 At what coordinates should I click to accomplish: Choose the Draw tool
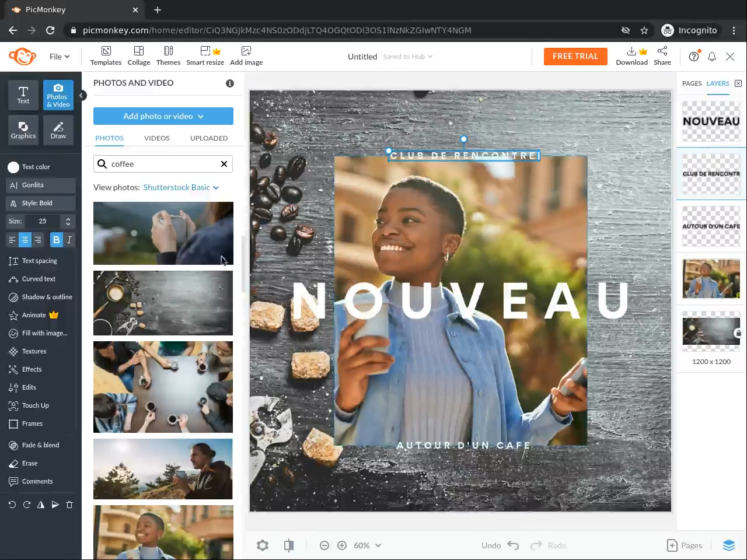pos(58,129)
